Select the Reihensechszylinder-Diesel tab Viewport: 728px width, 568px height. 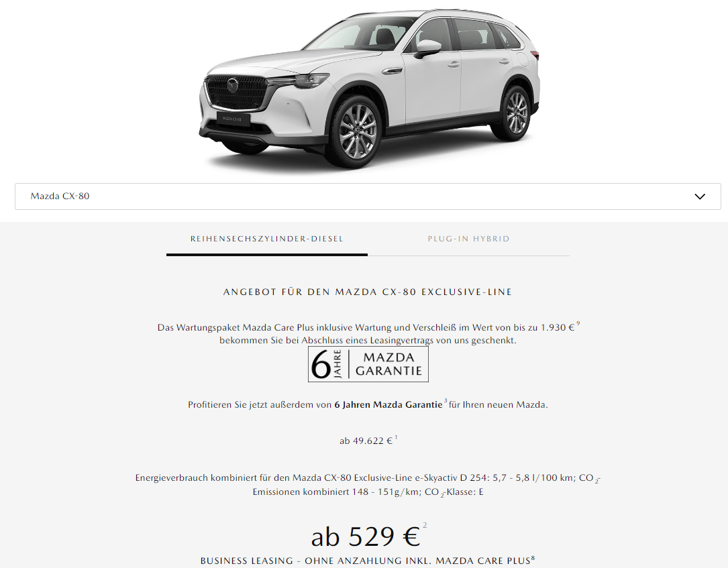pos(267,239)
